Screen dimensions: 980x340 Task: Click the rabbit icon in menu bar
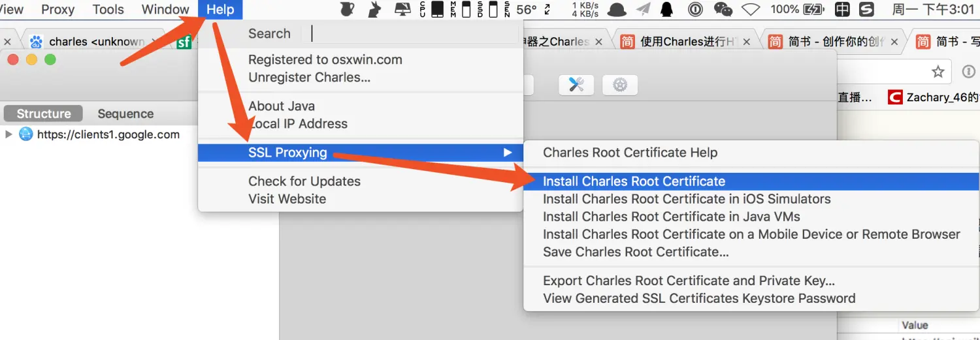point(374,9)
